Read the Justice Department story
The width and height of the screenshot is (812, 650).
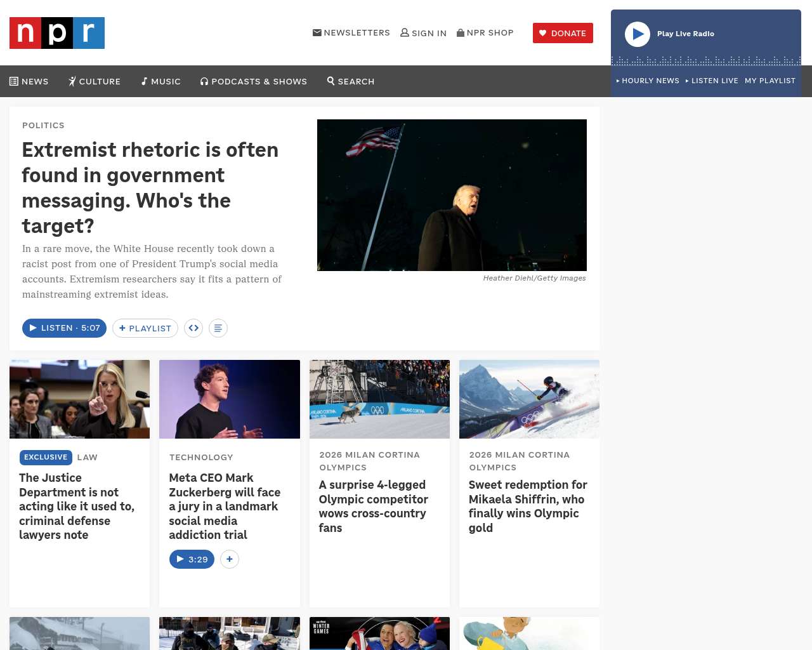coord(77,507)
